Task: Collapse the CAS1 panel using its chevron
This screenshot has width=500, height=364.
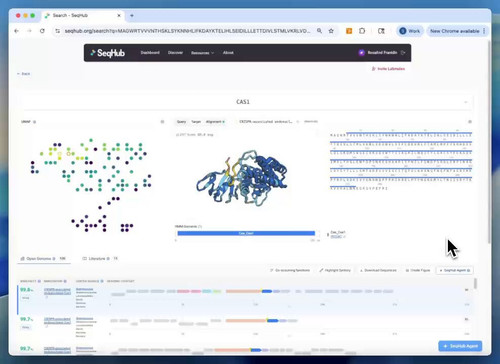Action: tap(466, 102)
